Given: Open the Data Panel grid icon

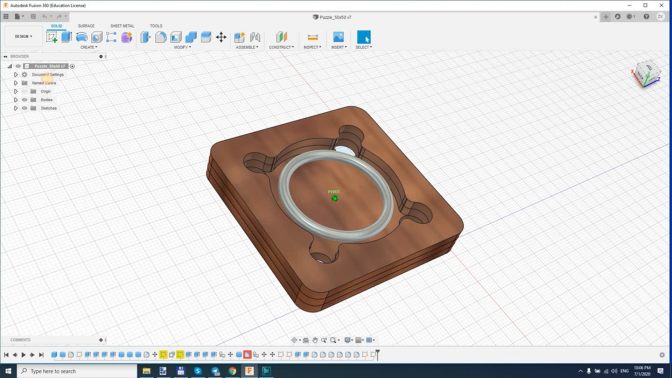Looking at the screenshot, I should (x=6, y=16).
